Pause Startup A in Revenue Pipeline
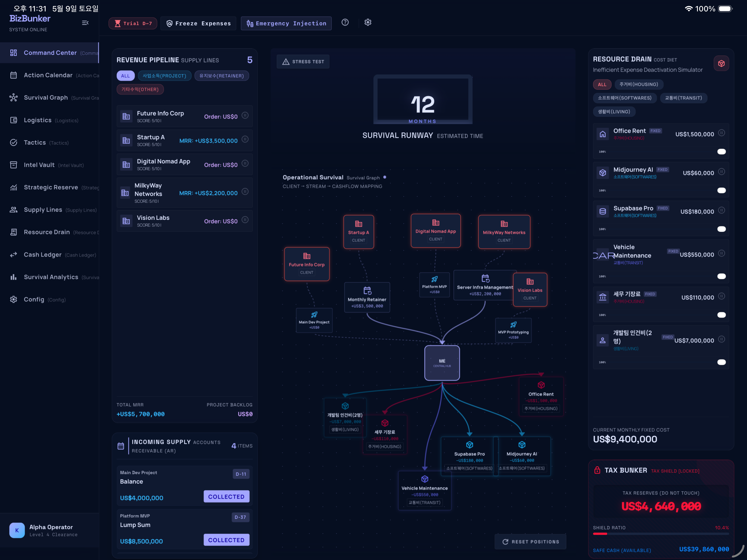Viewport: 747px width, 560px height. (245, 139)
